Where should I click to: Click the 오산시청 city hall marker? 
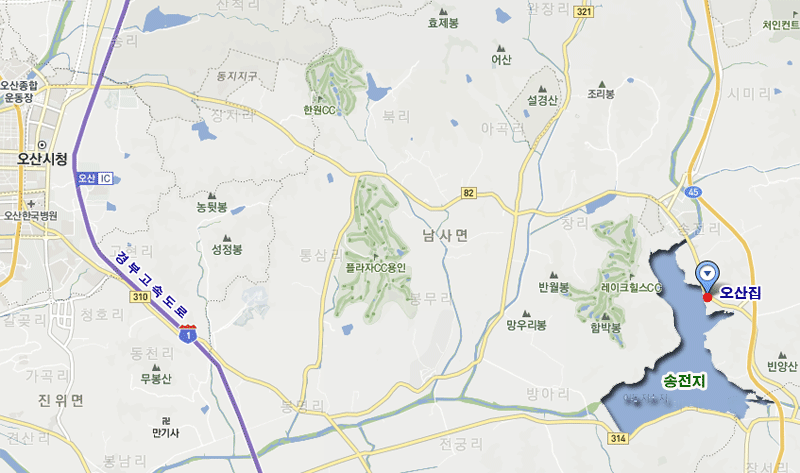point(42,145)
